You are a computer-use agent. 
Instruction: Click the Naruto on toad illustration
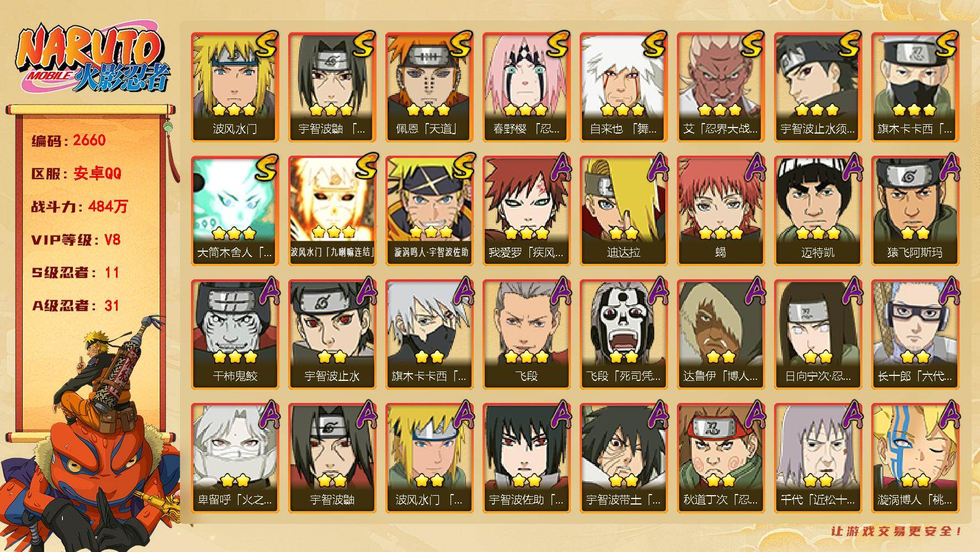pos(91,433)
